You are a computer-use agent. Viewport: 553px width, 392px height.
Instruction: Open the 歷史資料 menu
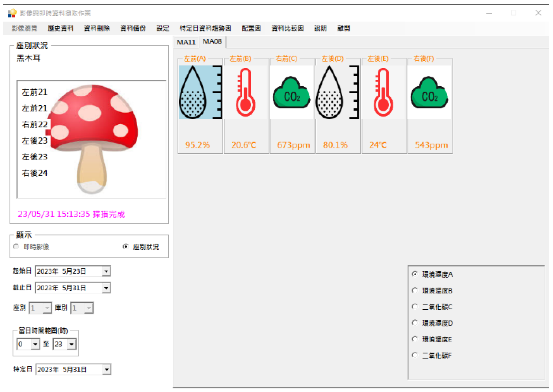(60, 28)
